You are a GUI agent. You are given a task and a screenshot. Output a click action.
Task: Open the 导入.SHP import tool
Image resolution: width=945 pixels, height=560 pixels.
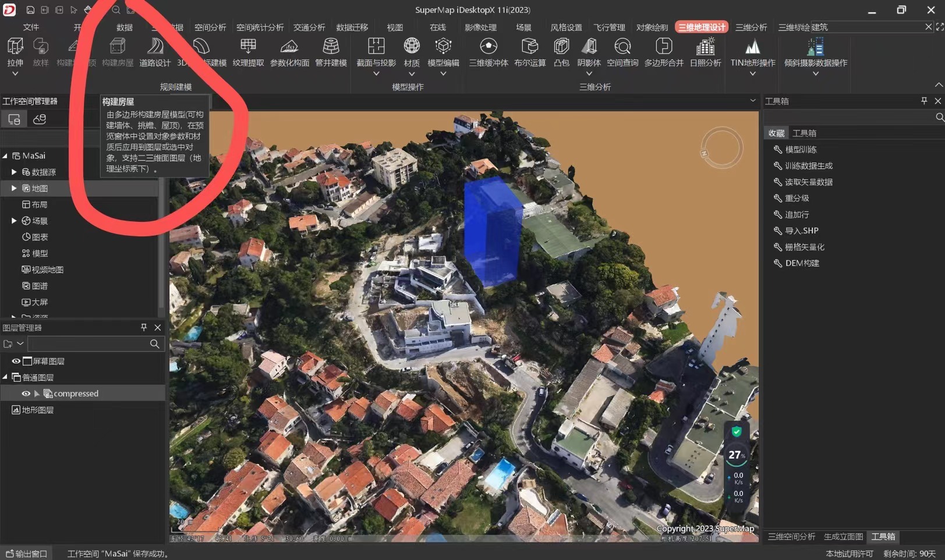(x=802, y=231)
